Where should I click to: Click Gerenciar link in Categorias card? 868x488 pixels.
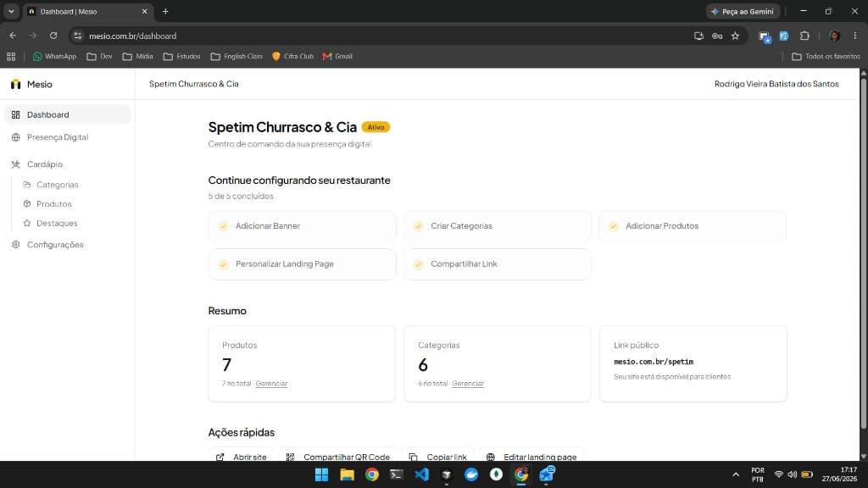468,384
